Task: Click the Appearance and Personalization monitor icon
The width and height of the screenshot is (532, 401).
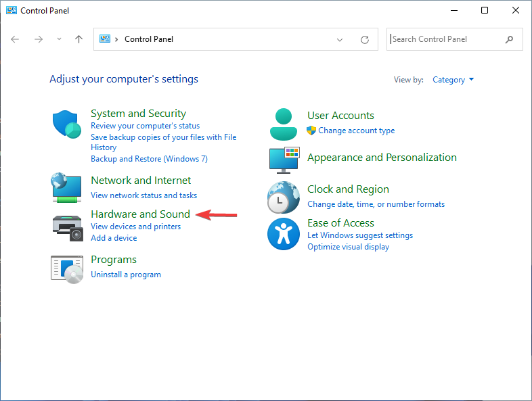Action: click(284, 160)
